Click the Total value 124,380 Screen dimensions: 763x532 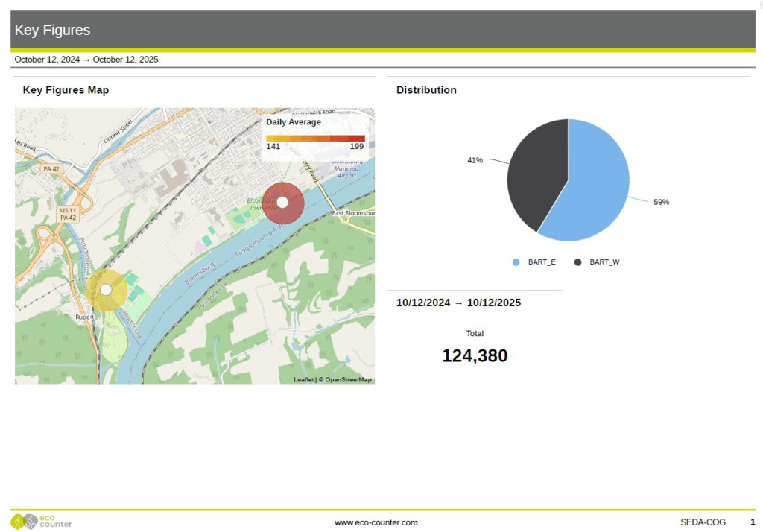475,356
